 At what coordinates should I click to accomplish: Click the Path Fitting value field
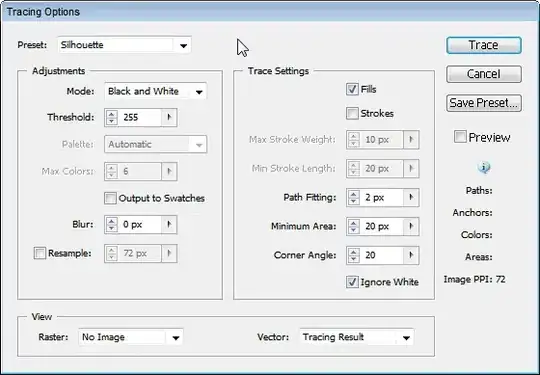tap(382, 198)
